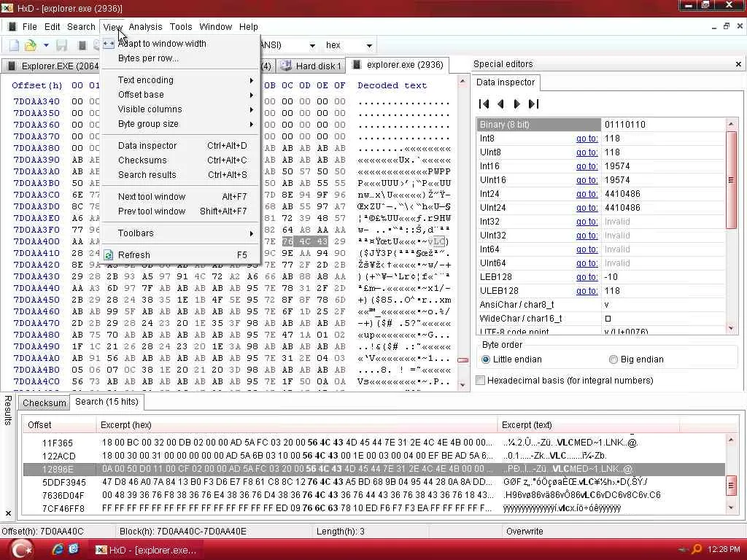The image size is (747, 560).
Task: Expand the Byte group size submenu
Action: tap(181, 124)
